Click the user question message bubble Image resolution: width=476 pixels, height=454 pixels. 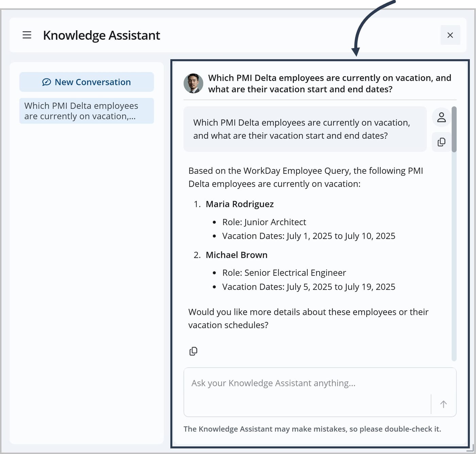click(x=305, y=129)
